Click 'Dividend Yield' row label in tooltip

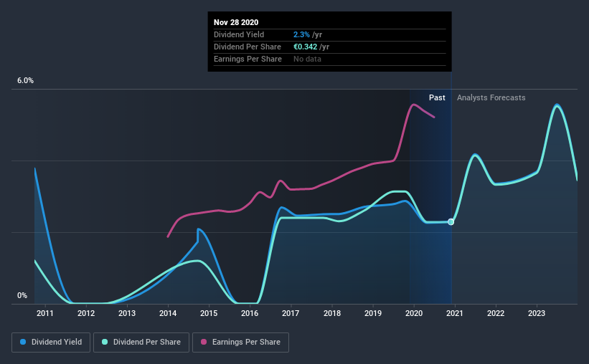tap(239, 34)
